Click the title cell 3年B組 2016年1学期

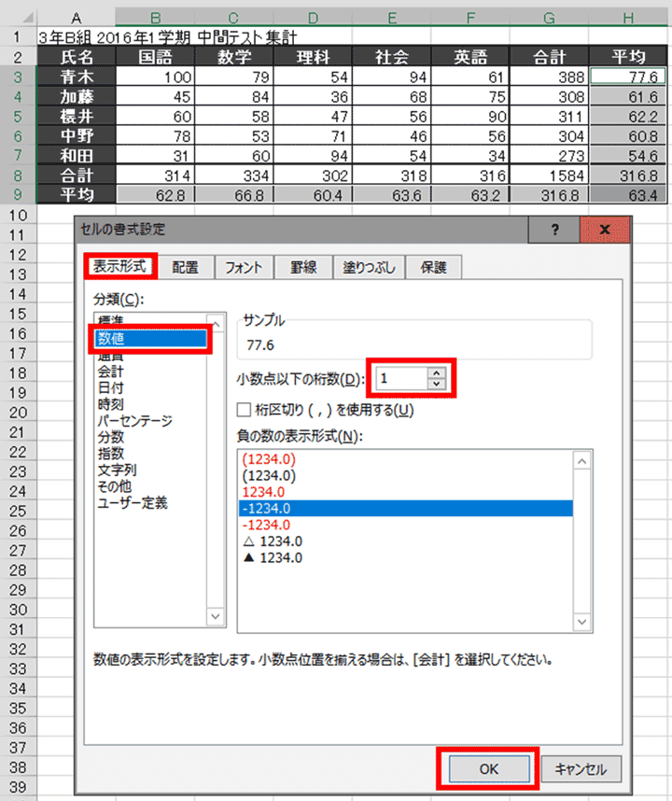(x=167, y=37)
